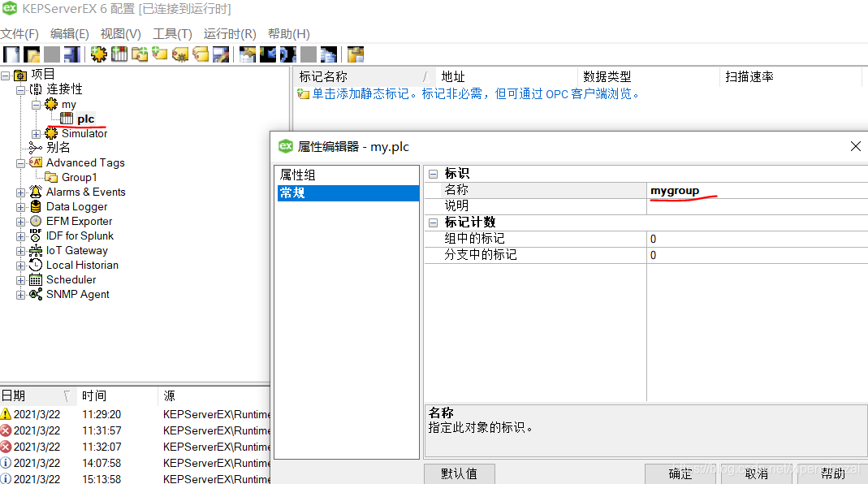Open the 视图(V) menu

click(x=121, y=34)
